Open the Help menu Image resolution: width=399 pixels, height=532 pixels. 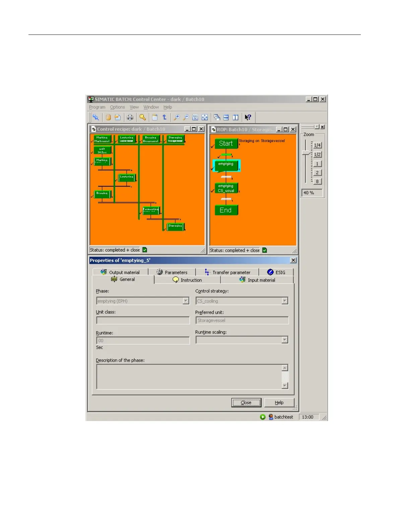(168, 107)
